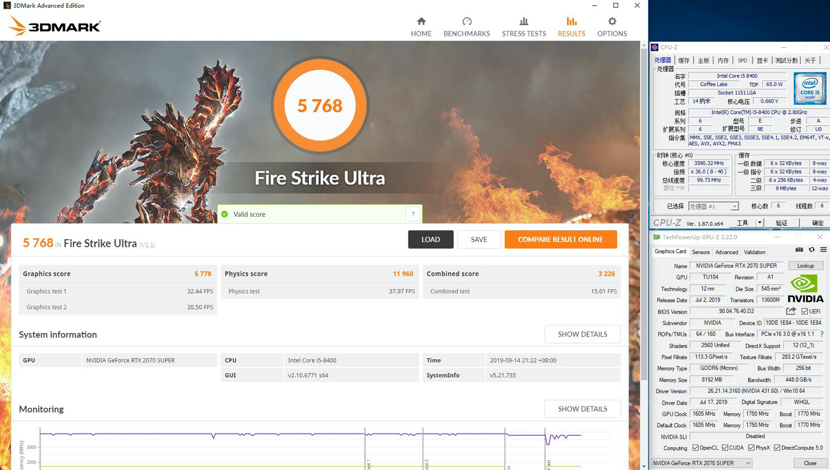Click the Driver Version field in GPU-Z
Viewport: 830px width, 470px height.
tap(756, 391)
